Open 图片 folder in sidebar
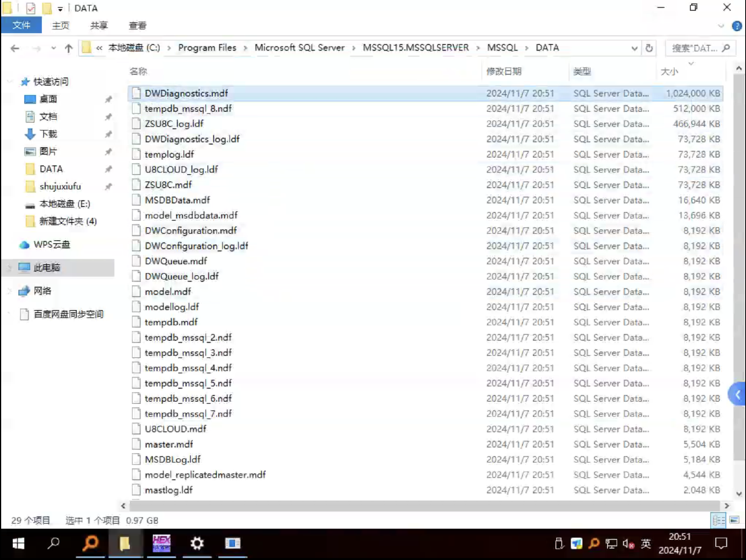 pyautogui.click(x=48, y=152)
